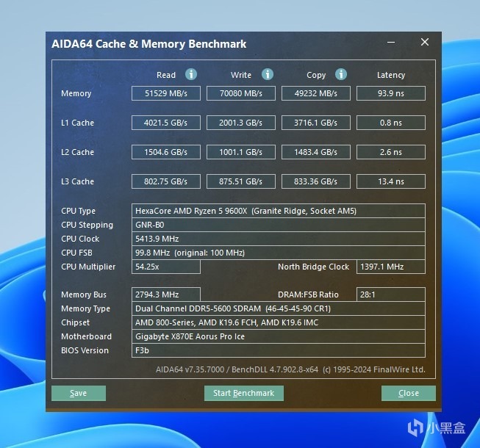Select L2 Cache copy 1483.4 GB/s
Viewport: 480px width, 448px height.
(x=316, y=152)
